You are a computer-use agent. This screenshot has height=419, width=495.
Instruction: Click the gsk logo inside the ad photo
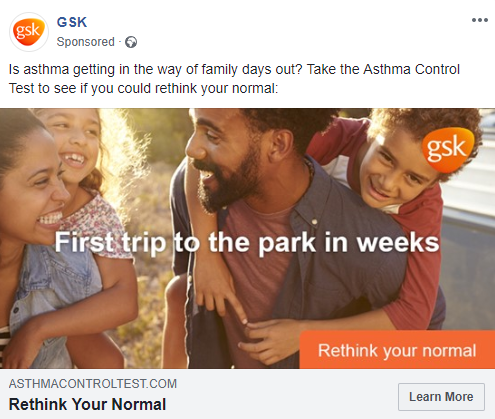coord(448,149)
